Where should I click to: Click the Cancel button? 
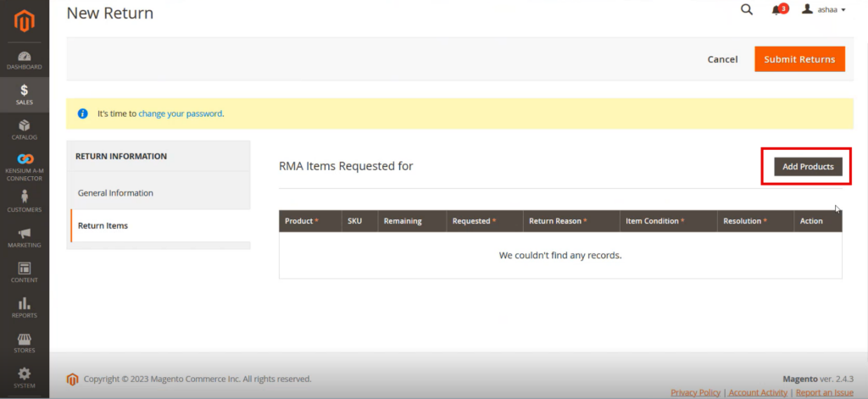pyautogui.click(x=722, y=59)
